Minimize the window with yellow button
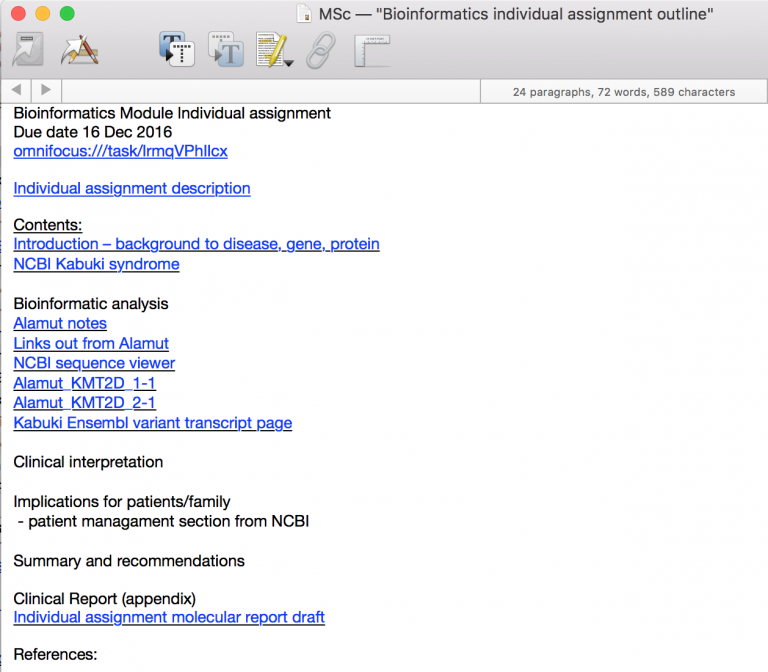Viewport: 768px width, 672px height. click(x=43, y=14)
